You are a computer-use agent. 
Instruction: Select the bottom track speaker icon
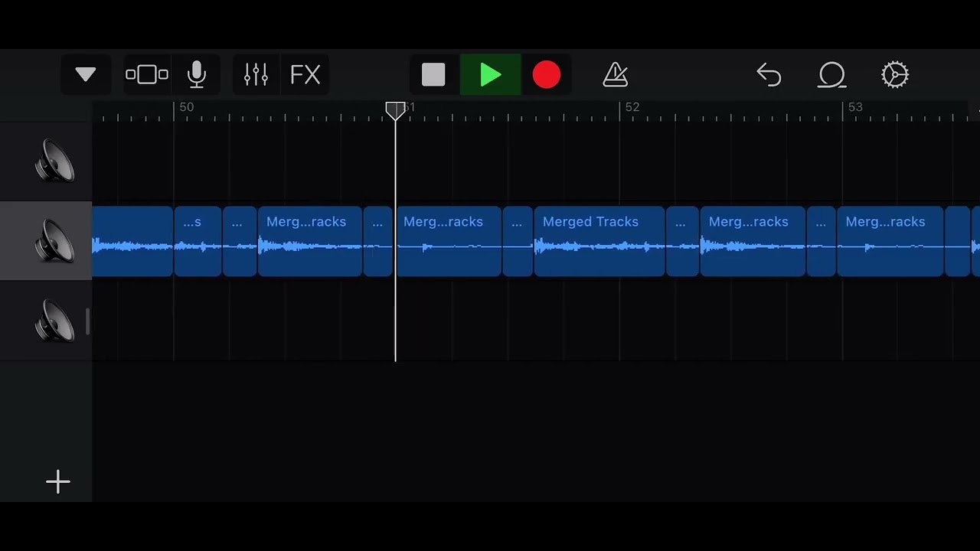click(x=54, y=321)
